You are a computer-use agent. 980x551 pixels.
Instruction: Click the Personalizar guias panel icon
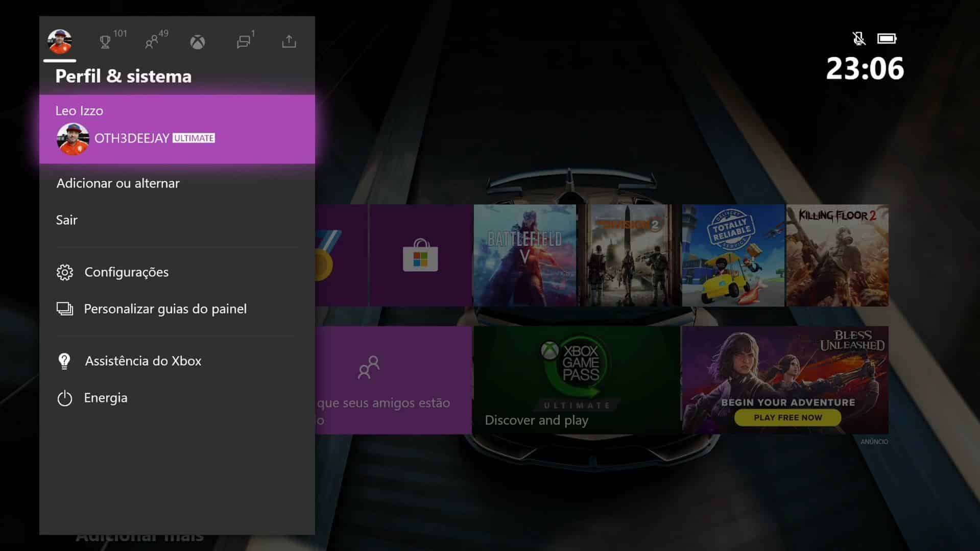(x=65, y=309)
